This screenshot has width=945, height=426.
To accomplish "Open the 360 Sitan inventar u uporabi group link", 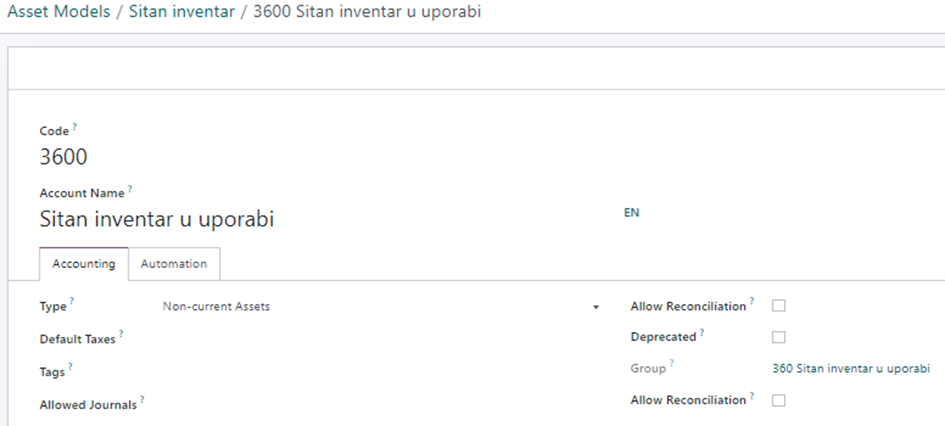I will click(851, 368).
